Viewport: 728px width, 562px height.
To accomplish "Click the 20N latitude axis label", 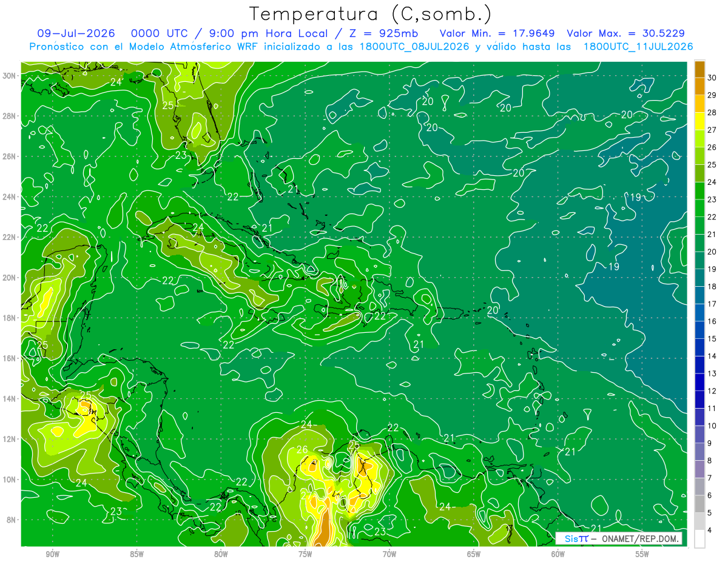I will click(x=10, y=278).
